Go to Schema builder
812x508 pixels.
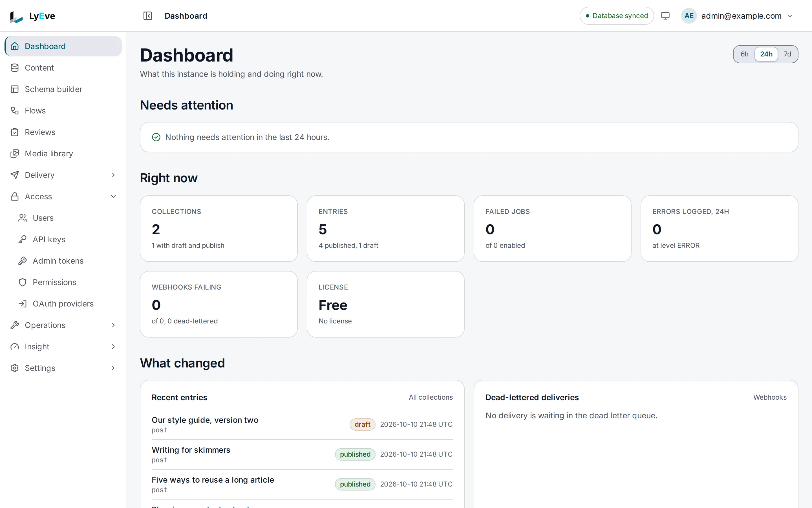tap(63, 89)
